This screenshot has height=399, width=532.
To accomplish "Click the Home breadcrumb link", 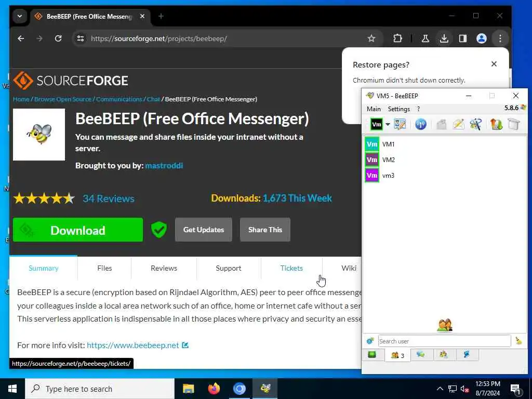I will tap(21, 99).
